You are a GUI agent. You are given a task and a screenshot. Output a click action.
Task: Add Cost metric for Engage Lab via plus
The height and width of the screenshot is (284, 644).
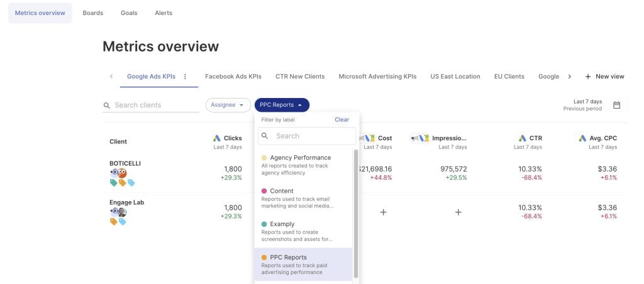click(x=383, y=212)
